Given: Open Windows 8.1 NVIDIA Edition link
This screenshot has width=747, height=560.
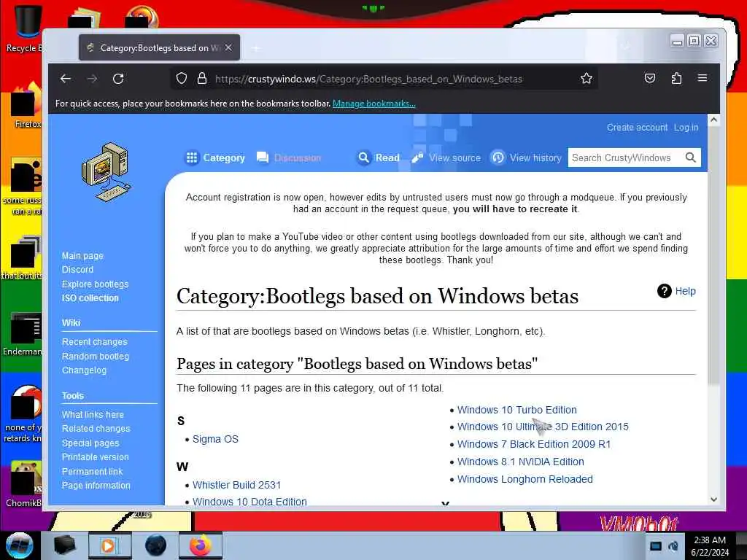Looking at the screenshot, I should point(521,462).
